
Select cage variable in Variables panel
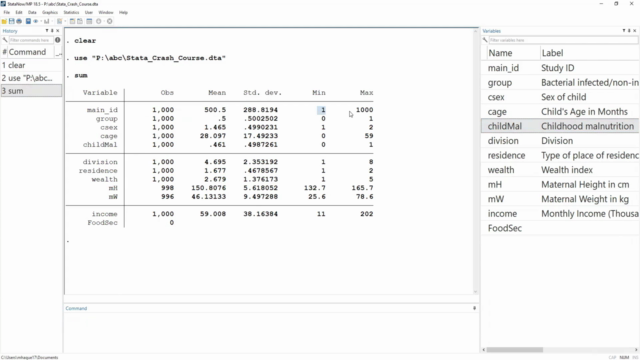(560, 111)
